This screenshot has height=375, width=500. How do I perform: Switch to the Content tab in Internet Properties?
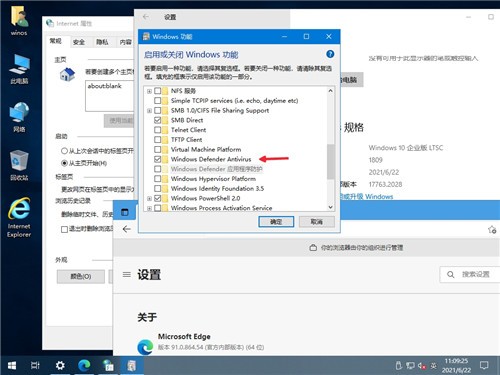coord(126,42)
